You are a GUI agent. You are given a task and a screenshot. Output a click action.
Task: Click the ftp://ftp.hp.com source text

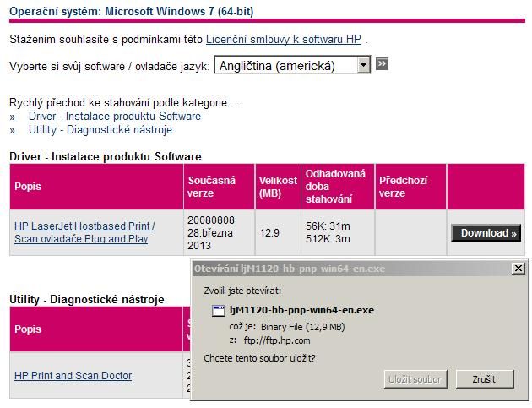click(277, 340)
